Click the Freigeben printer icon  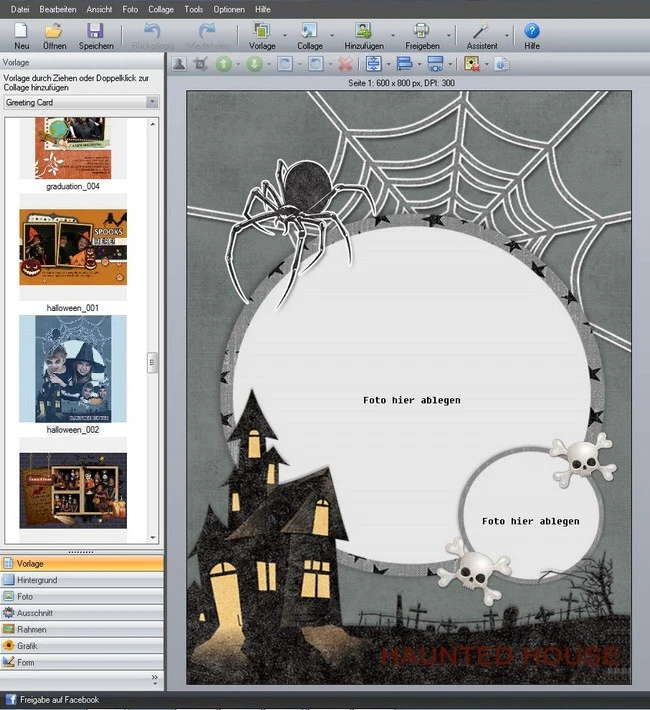coord(421,31)
